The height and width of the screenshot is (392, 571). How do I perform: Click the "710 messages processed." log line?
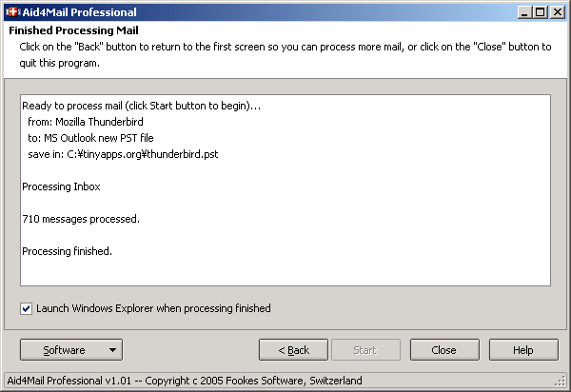click(x=81, y=219)
